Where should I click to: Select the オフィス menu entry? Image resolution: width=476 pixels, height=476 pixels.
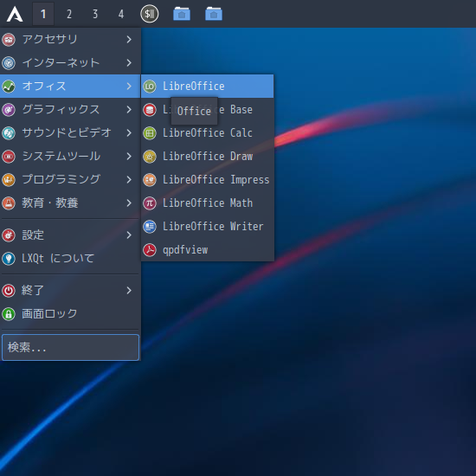pyautogui.click(x=70, y=87)
